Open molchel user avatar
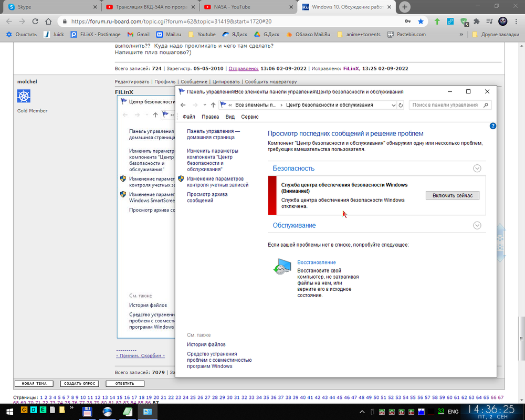 [x=24, y=96]
